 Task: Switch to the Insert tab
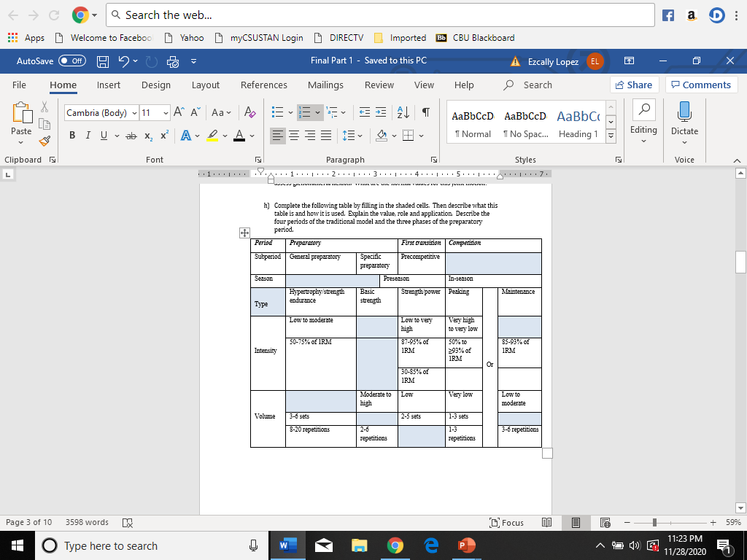coord(109,85)
